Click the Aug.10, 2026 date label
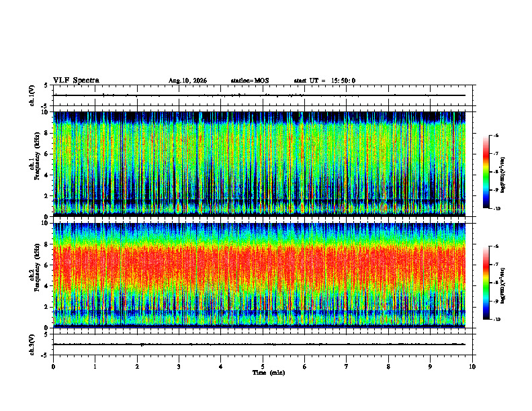Screen dimensions: 532x411 click(x=187, y=81)
